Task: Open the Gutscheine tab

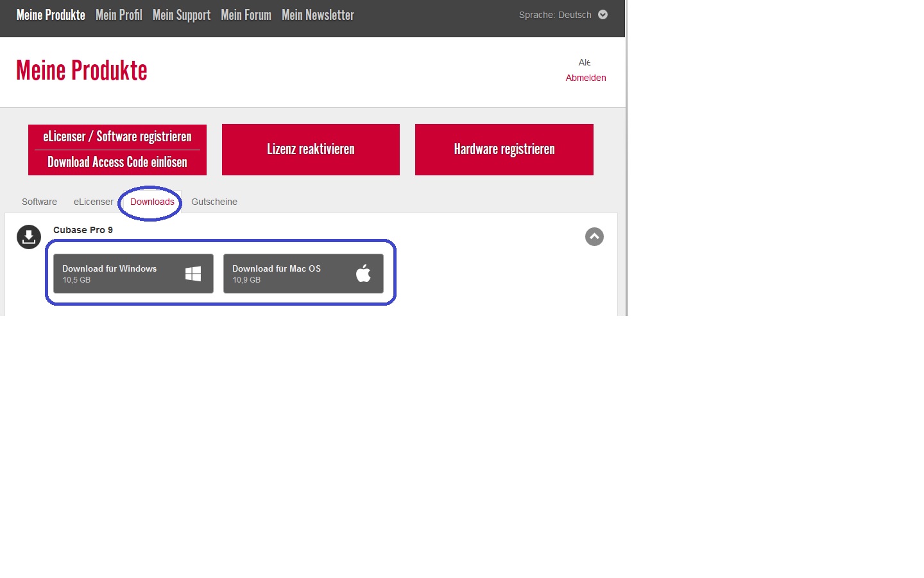Action: [214, 202]
